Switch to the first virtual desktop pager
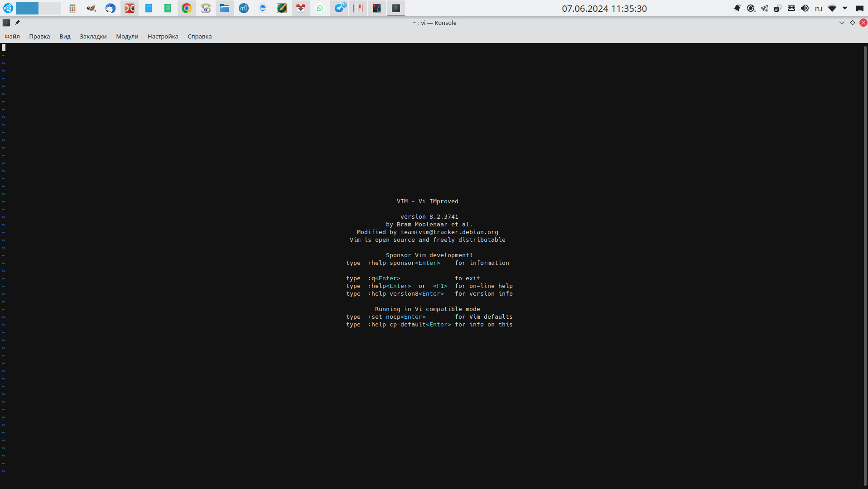Viewport: 868px width, 489px height. click(27, 8)
